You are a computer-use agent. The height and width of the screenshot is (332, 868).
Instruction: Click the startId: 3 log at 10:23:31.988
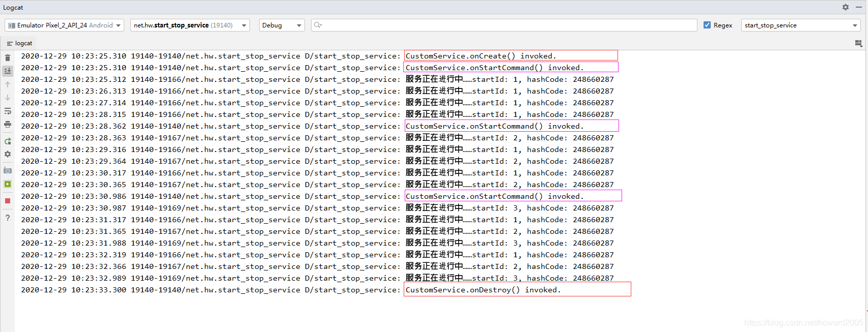click(510, 243)
